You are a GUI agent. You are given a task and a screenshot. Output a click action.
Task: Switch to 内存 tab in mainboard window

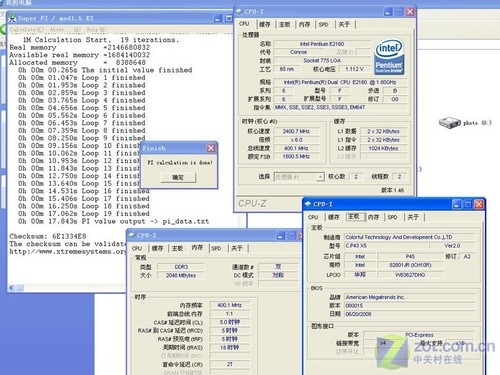[374, 217]
